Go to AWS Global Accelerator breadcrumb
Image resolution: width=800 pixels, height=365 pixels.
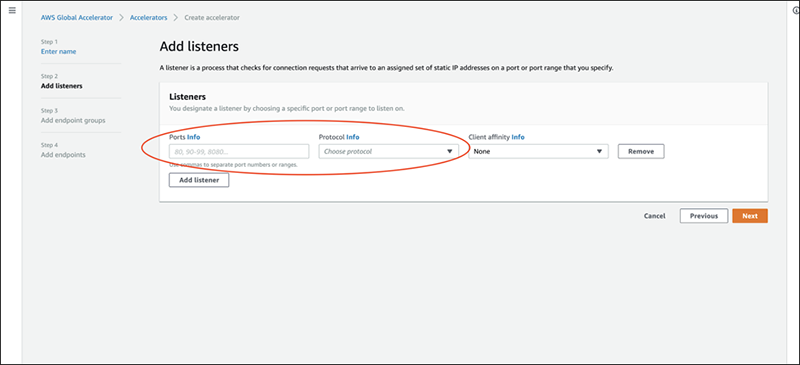(77, 18)
